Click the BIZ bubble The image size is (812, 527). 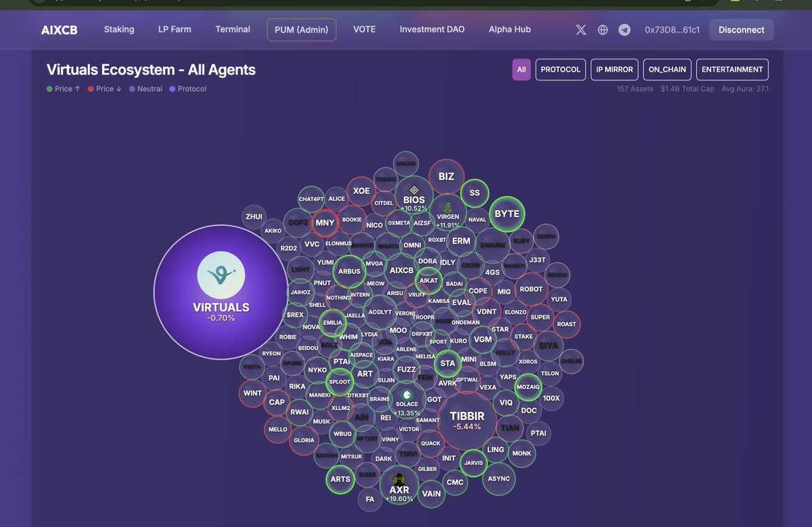pos(447,177)
